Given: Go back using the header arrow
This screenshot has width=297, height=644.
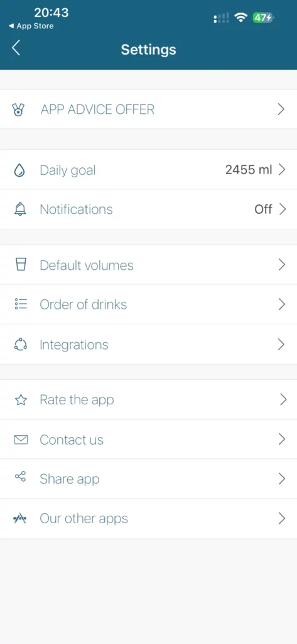Looking at the screenshot, I should point(16,48).
